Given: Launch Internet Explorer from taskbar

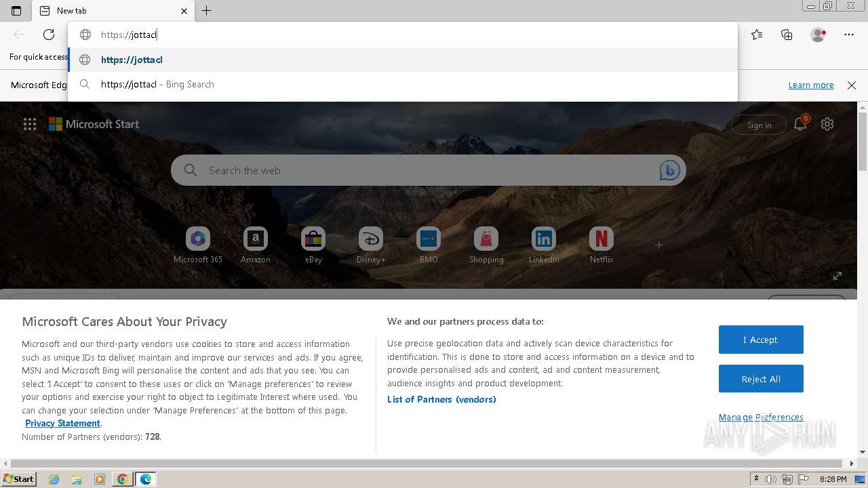Looking at the screenshot, I should [54, 479].
